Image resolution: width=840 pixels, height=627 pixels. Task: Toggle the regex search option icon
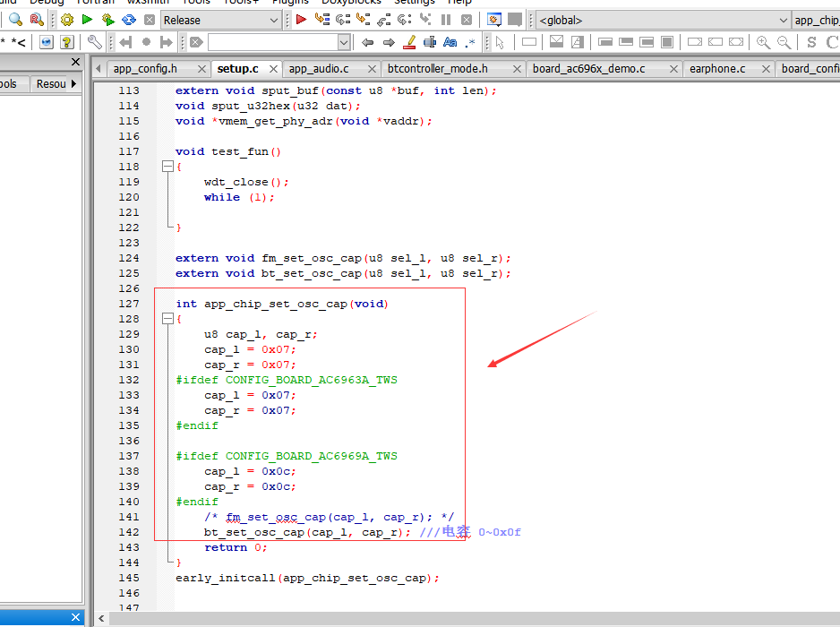tap(470, 42)
